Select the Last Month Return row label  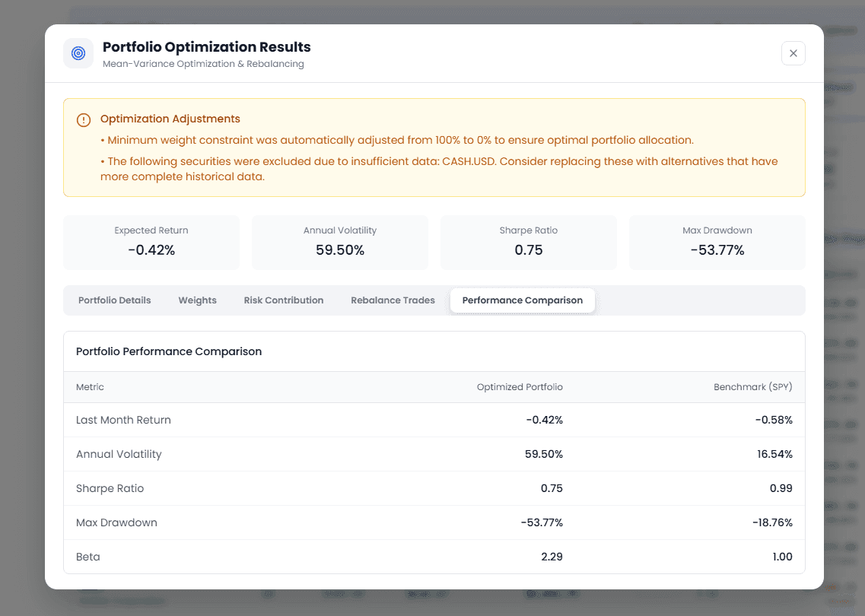coord(123,421)
